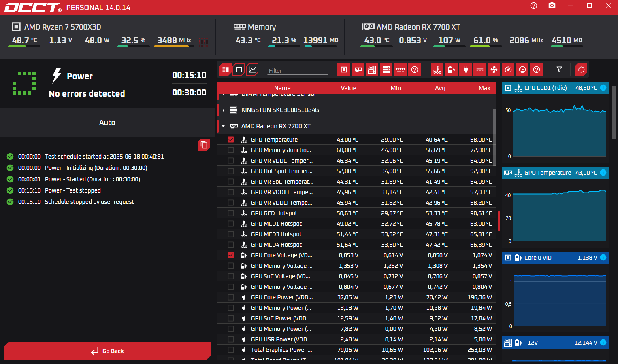Toggle the fan sensor filter icon
618x364 pixels.
pos(494,70)
